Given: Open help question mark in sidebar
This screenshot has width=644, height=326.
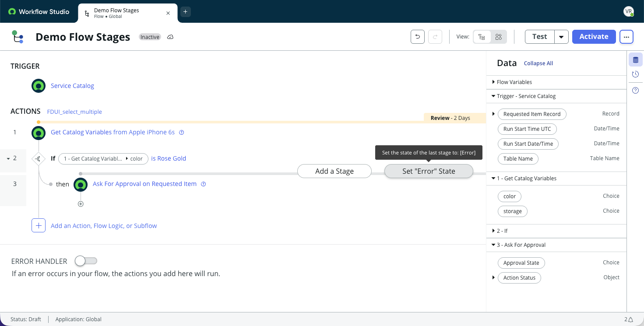Looking at the screenshot, I should pos(636,91).
